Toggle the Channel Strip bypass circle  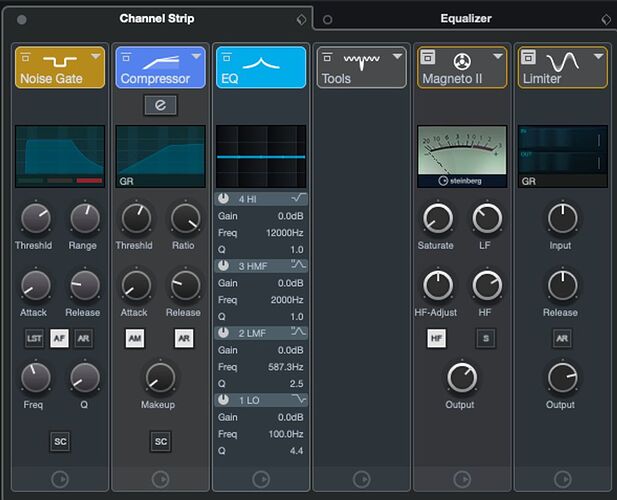click(22, 20)
